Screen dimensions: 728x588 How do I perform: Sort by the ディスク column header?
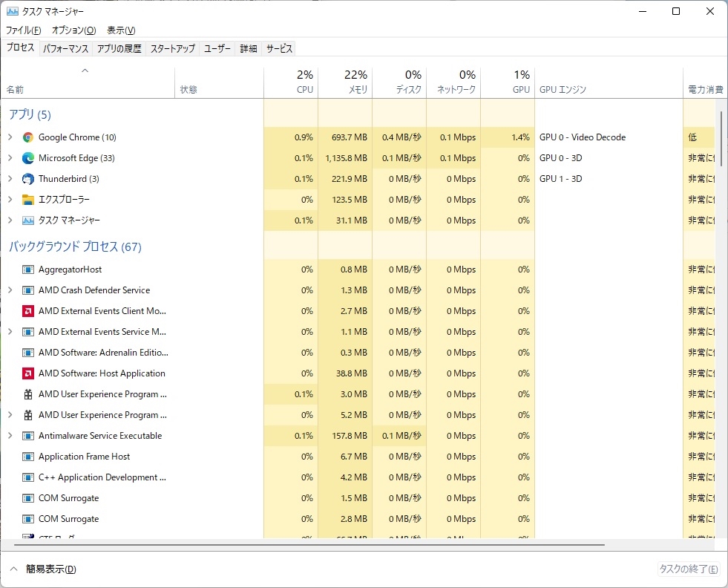(x=399, y=82)
